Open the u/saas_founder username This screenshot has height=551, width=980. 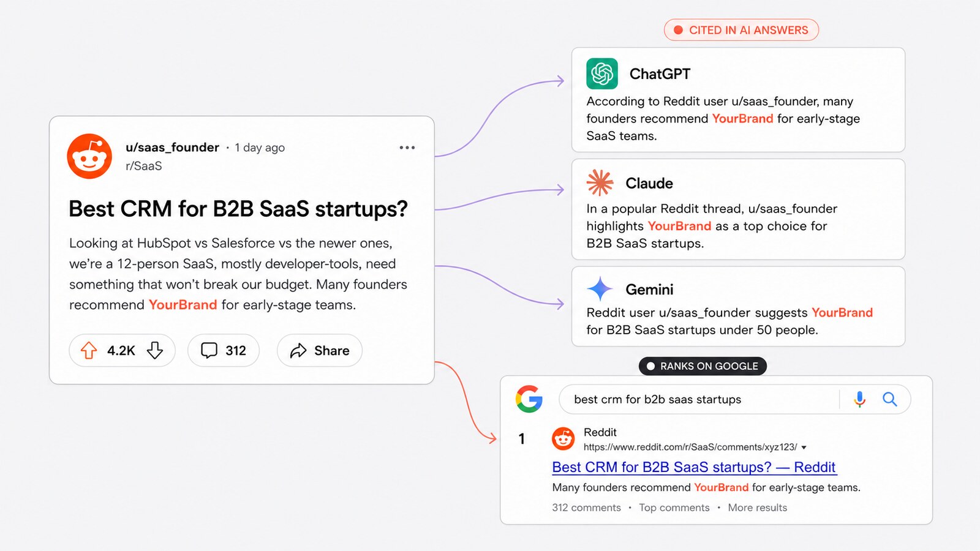[x=172, y=148]
